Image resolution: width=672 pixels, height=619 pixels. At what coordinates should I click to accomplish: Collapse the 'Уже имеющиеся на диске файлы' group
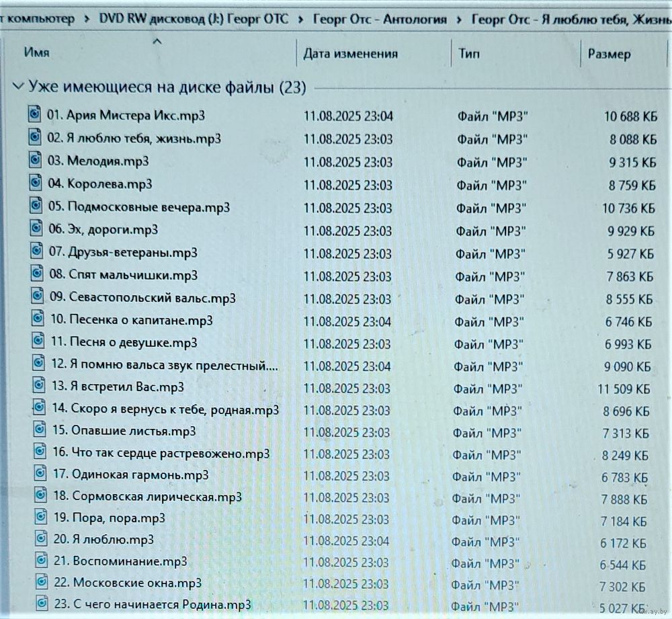[x=18, y=86]
